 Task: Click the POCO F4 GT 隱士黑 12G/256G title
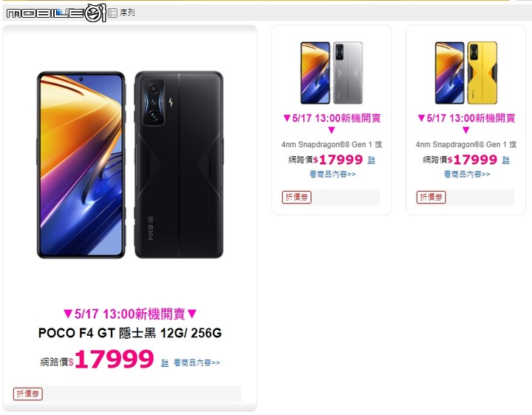[130, 333]
